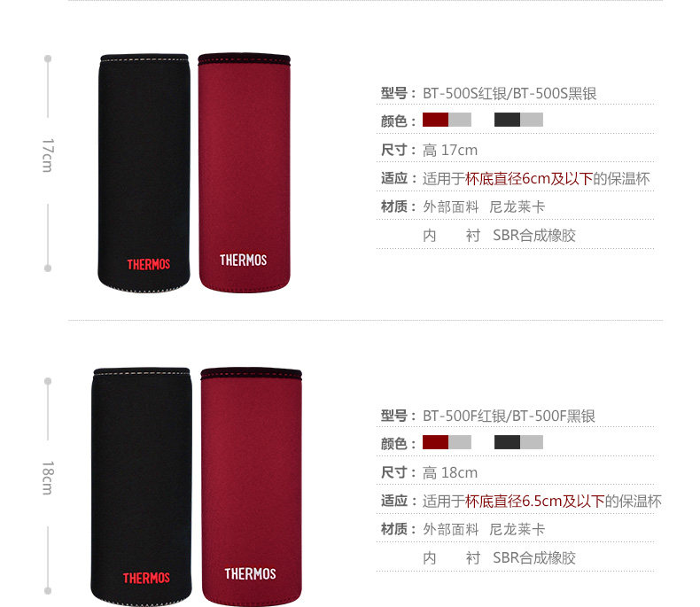Select the black-silver swatch for BT-500F
The image size is (700, 607).
[518, 442]
